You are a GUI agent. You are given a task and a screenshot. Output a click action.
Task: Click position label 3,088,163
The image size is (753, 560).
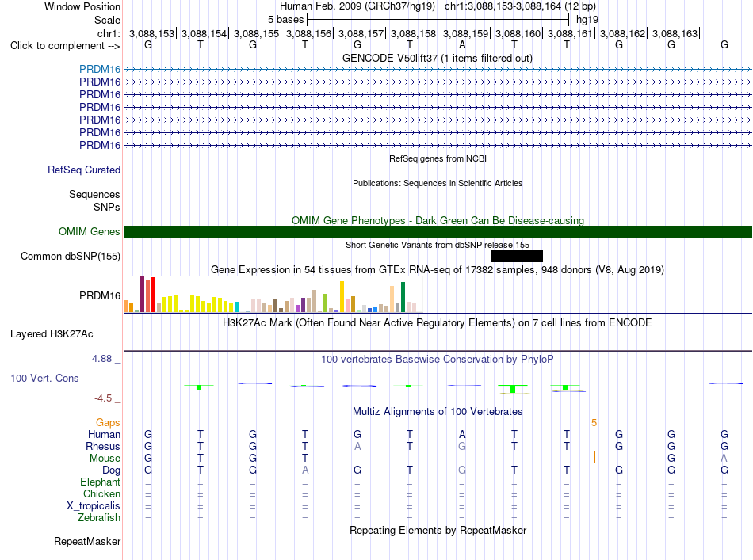point(675,33)
